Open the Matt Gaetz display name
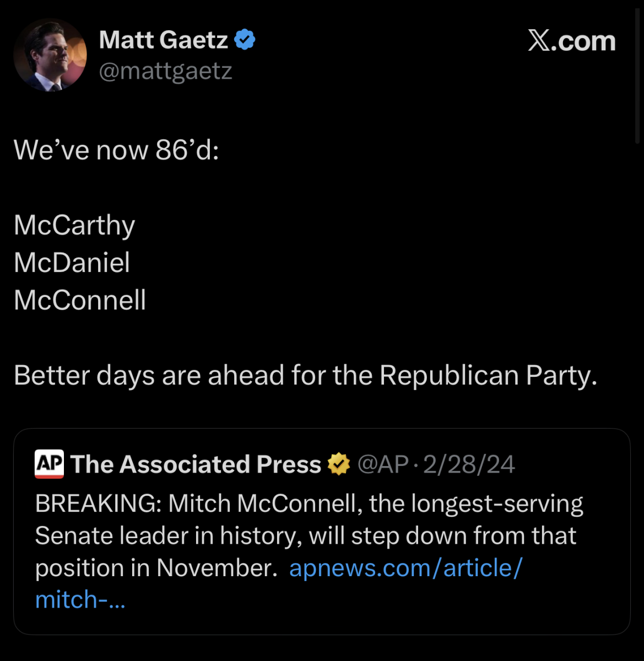 [x=163, y=40]
